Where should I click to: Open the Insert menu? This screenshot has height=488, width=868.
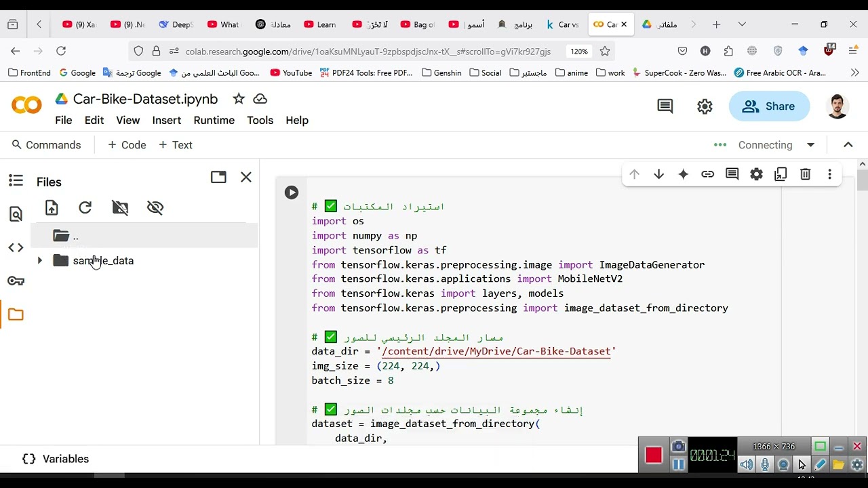(x=167, y=120)
